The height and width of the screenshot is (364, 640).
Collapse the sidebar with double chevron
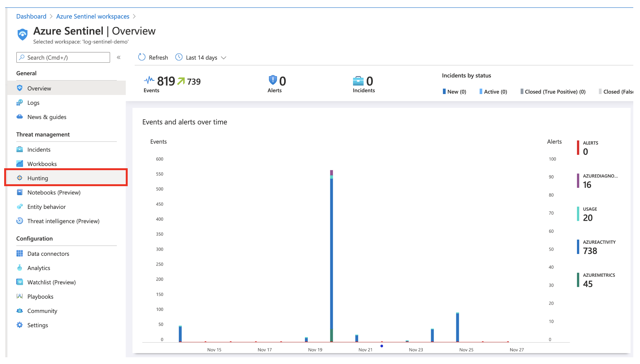118,57
